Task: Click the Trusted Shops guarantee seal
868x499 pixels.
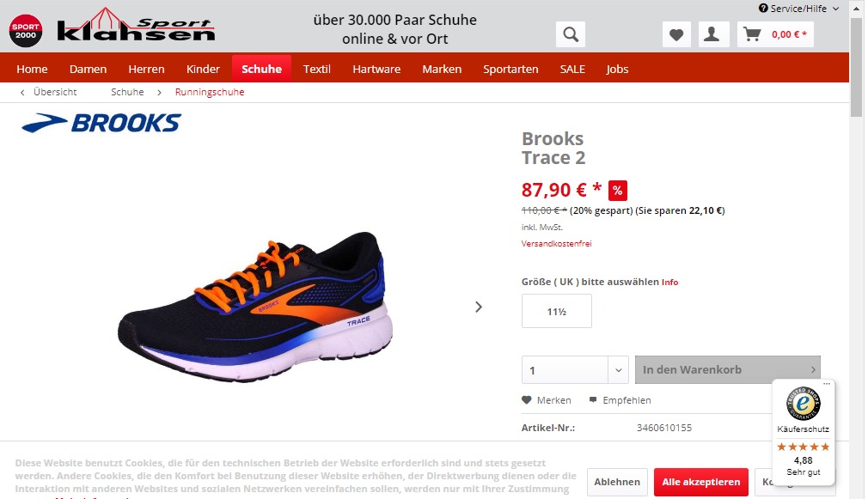Action: coord(803,404)
